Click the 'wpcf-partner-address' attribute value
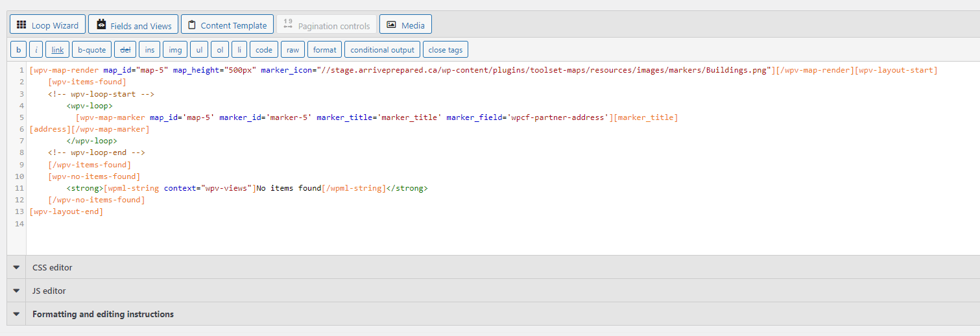Viewport: 980px width, 336px height. click(557, 117)
